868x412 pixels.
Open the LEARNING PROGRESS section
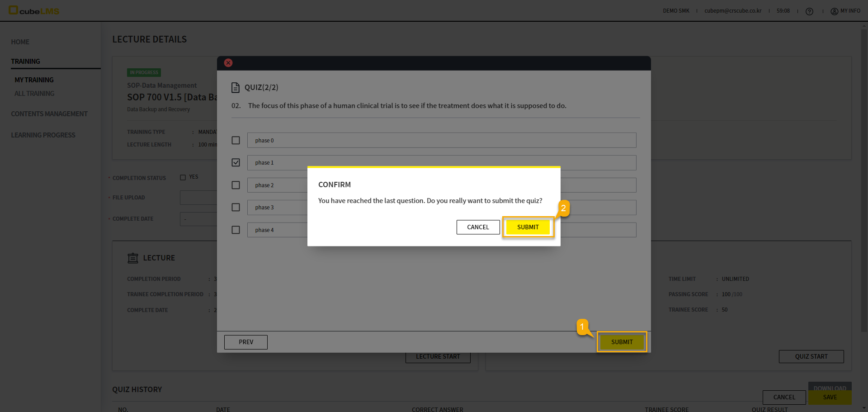tap(43, 135)
